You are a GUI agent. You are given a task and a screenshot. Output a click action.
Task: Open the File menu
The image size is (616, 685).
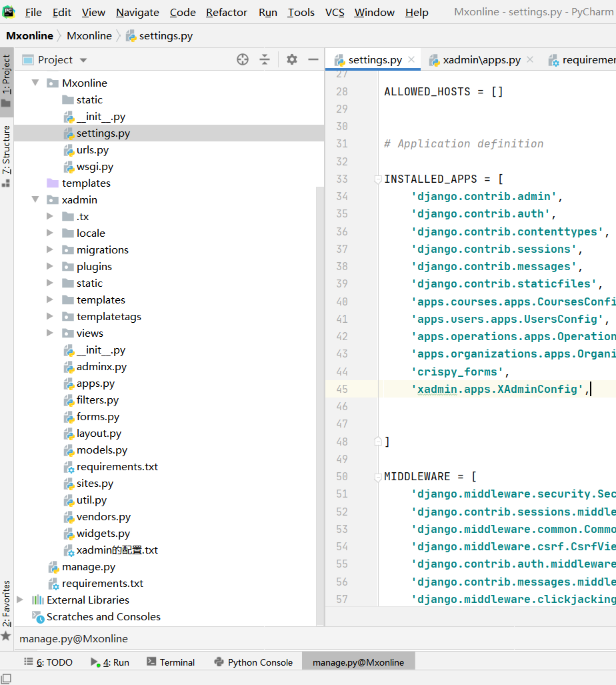(x=33, y=12)
